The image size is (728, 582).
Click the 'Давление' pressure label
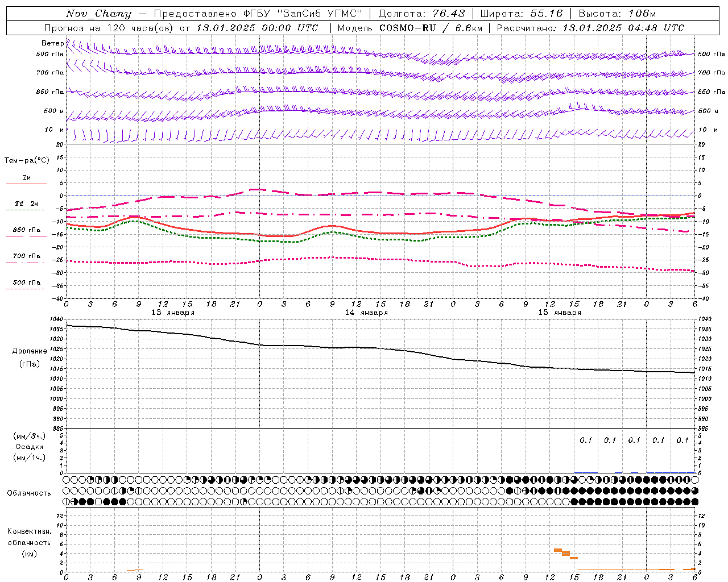pyautogui.click(x=30, y=351)
